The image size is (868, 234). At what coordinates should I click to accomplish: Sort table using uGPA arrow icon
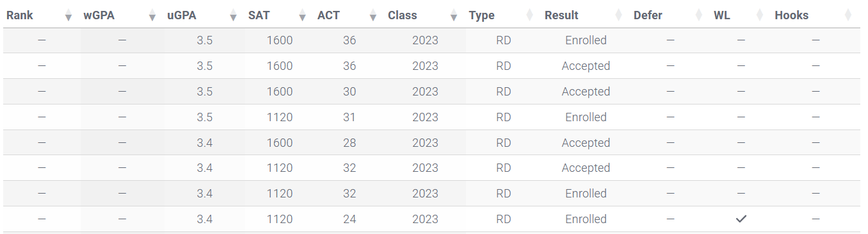(235, 15)
